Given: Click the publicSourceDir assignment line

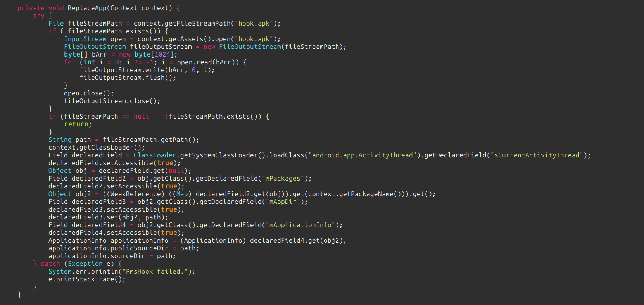Looking at the screenshot, I should tap(123, 248).
